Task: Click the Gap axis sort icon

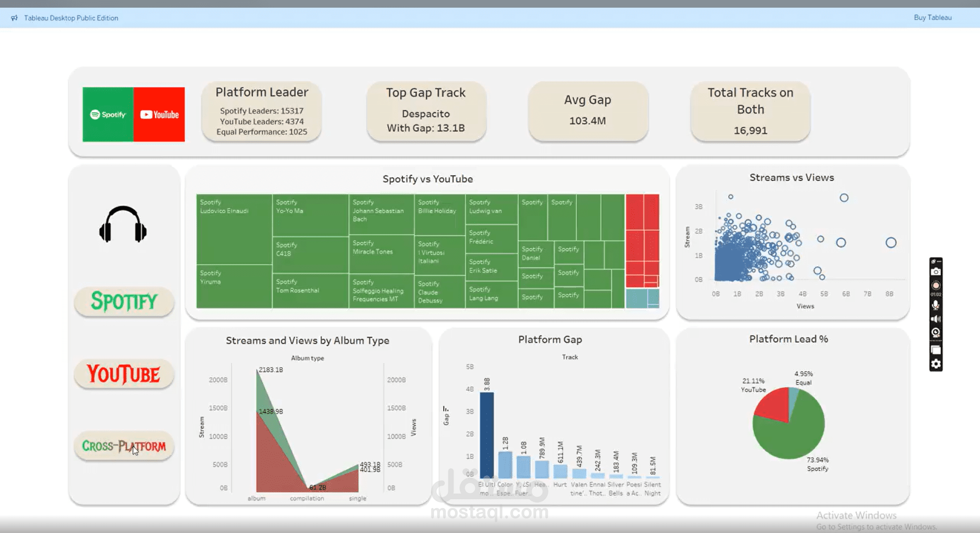Action: [446, 409]
